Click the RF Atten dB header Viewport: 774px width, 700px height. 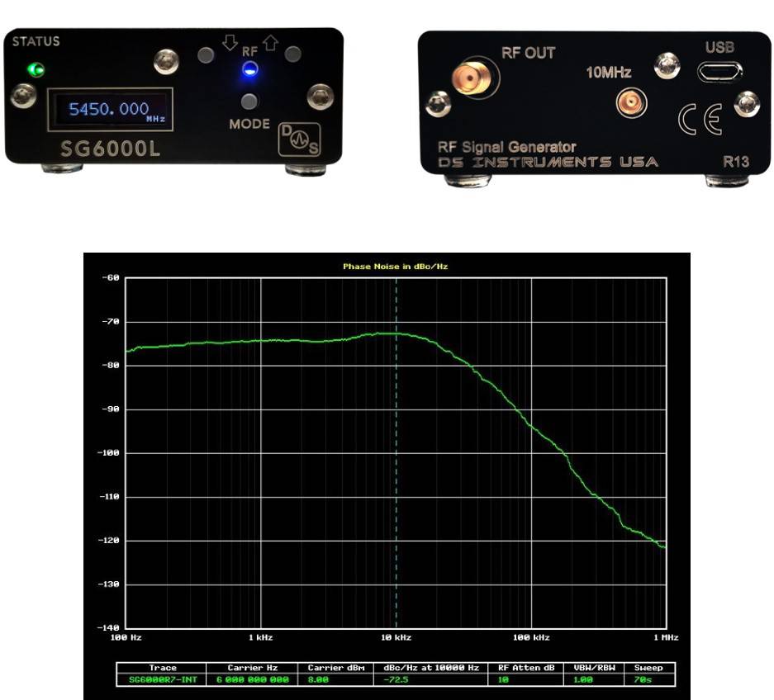[x=526, y=668]
